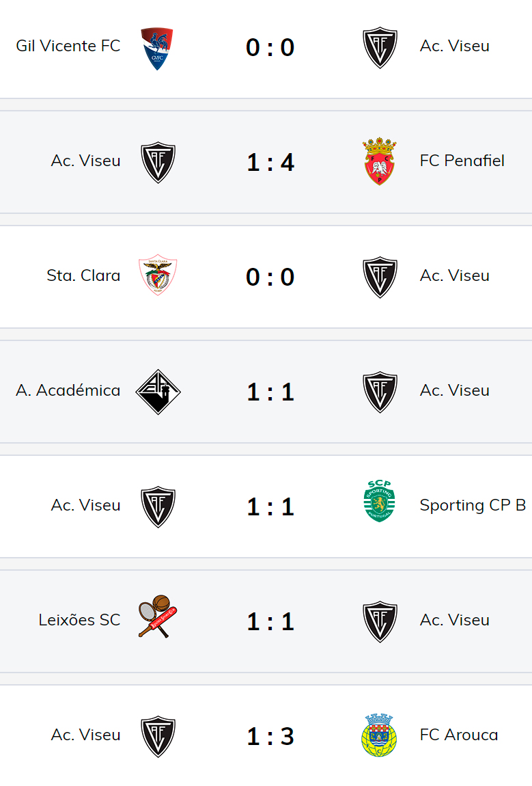Image resolution: width=532 pixels, height=786 pixels.
Task: Click Ac. Viseu crest beside FC Arouca score
Action: point(158,736)
